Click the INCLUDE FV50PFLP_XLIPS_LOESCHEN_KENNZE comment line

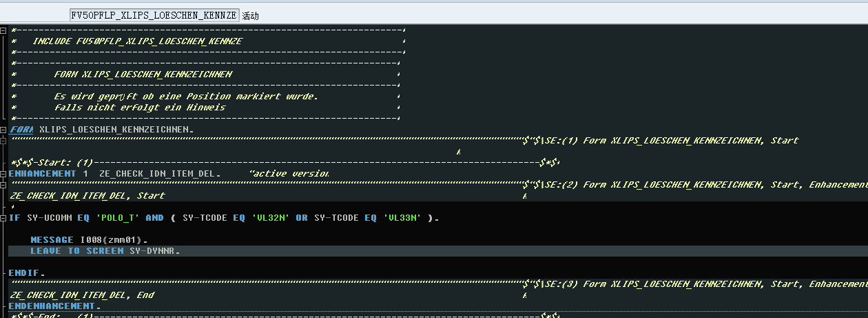click(x=138, y=41)
